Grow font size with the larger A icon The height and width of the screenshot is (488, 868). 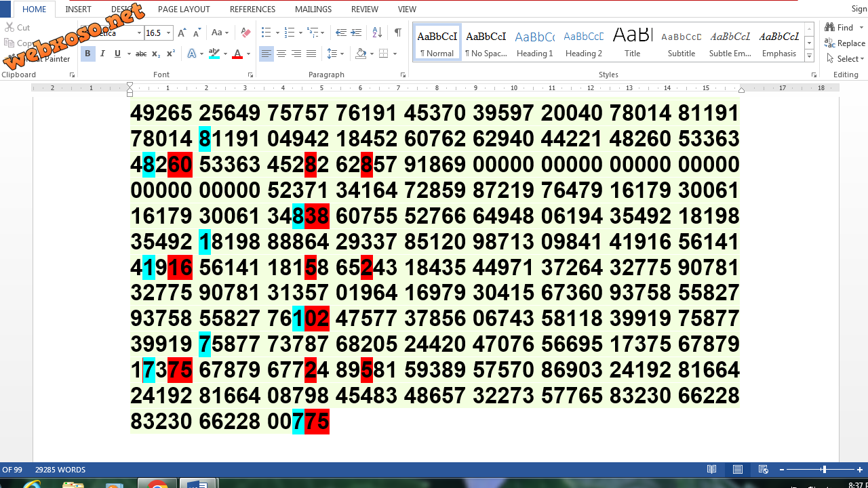(182, 33)
